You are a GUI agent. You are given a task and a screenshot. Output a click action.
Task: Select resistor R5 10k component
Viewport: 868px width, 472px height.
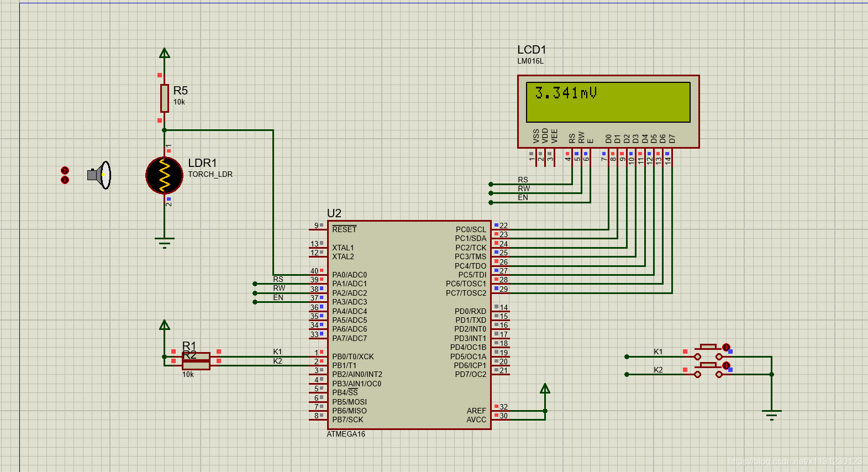tap(164, 98)
